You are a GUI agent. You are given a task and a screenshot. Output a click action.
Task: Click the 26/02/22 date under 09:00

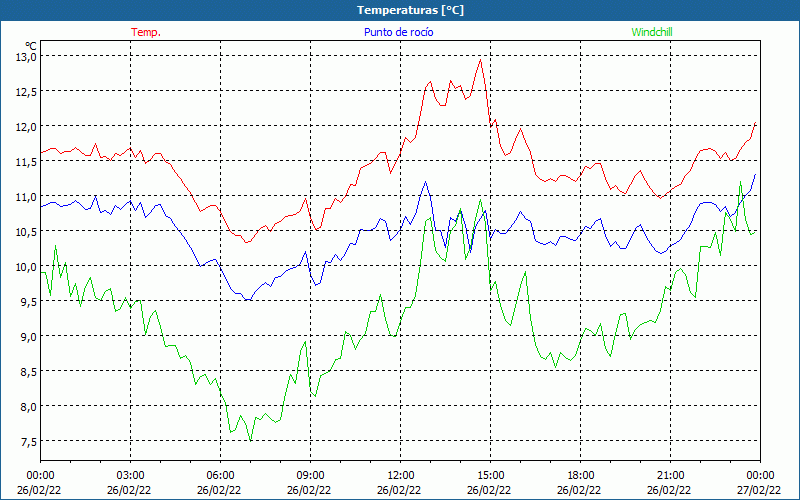click(x=309, y=490)
